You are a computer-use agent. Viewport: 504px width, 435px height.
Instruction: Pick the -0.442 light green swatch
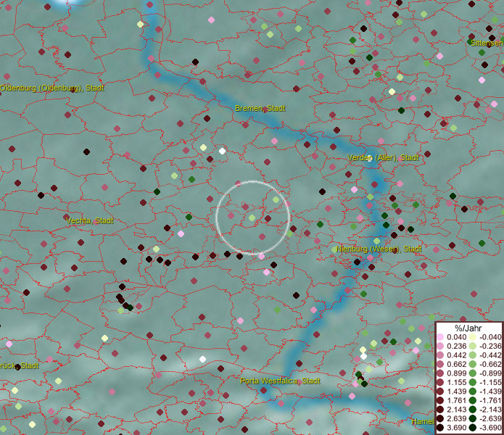[473, 355]
